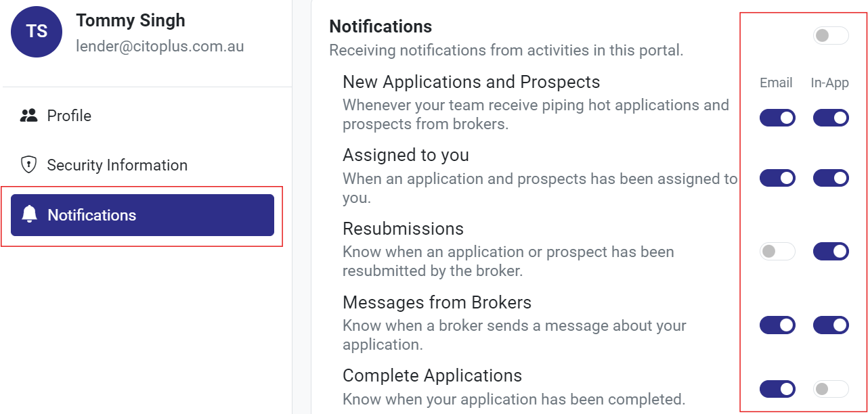Disable Email for New Applications and Prospects
The image size is (868, 414).
pos(777,118)
